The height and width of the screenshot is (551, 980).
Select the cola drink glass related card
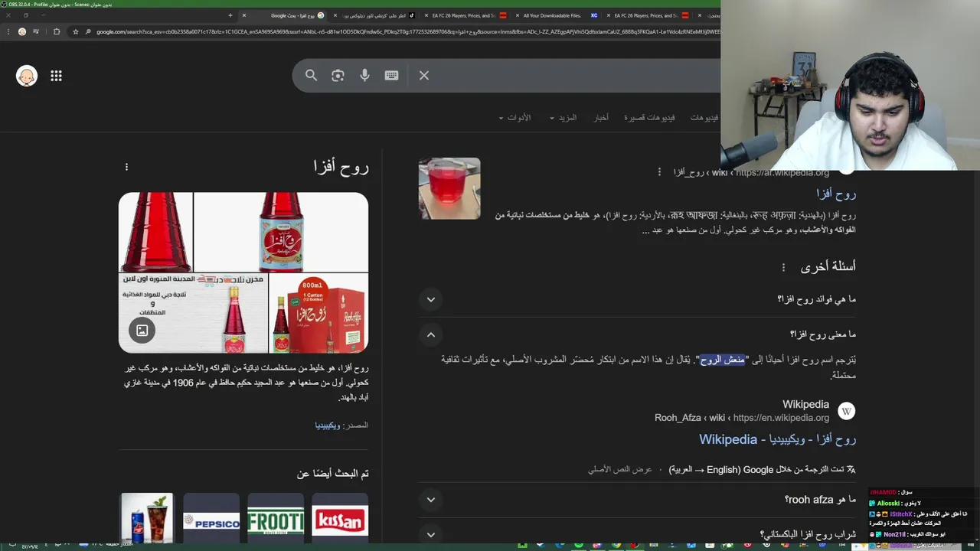click(x=147, y=518)
